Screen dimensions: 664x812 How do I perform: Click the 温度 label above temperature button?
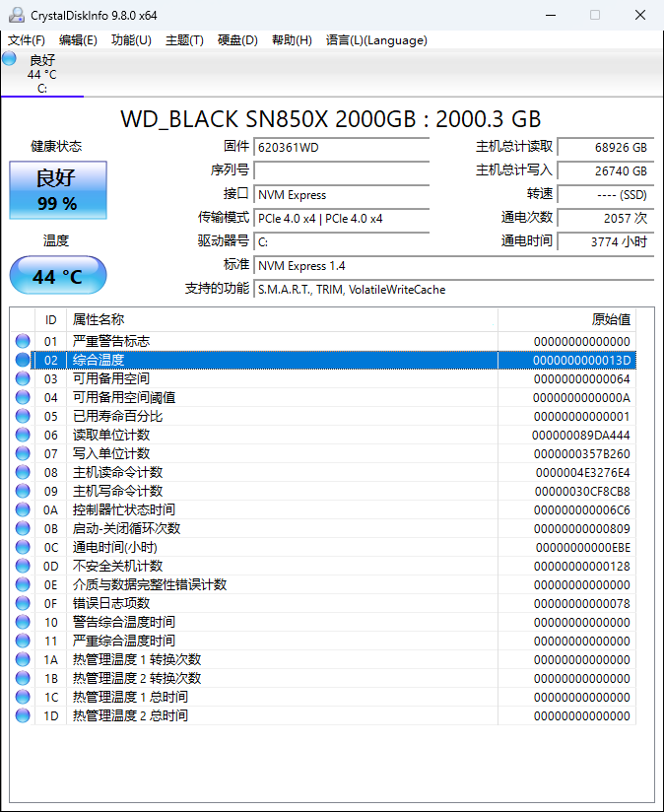coord(56,240)
